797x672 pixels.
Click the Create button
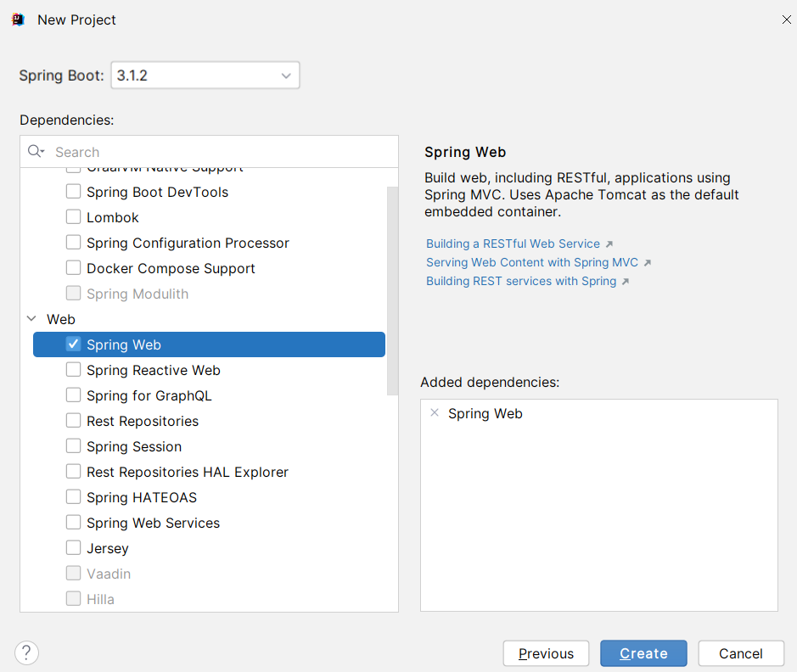click(643, 653)
